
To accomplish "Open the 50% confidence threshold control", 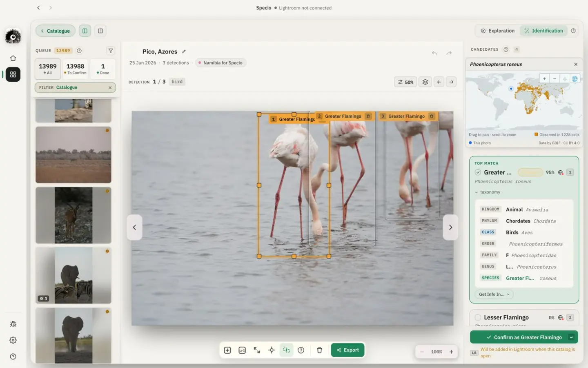I will (406, 82).
